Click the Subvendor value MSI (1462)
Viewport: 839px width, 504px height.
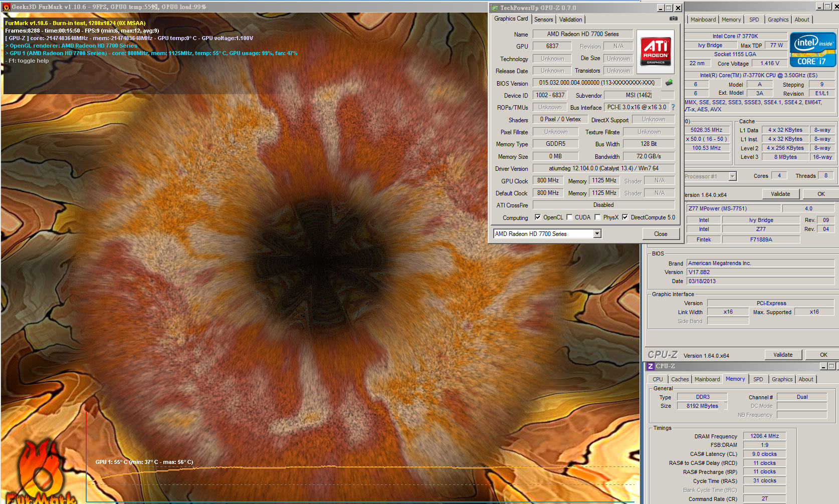pos(639,95)
